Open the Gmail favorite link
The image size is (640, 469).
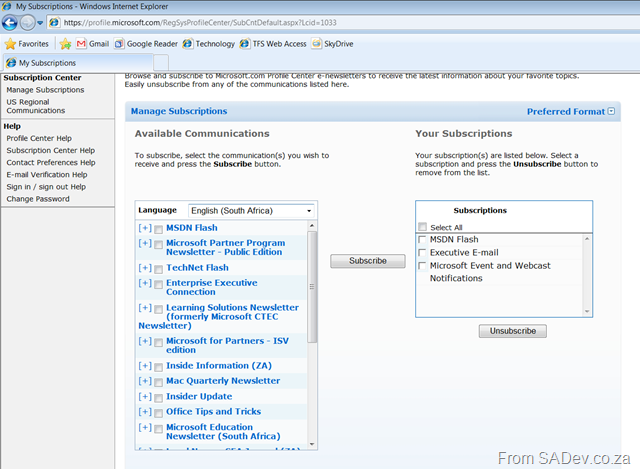coord(93,44)
